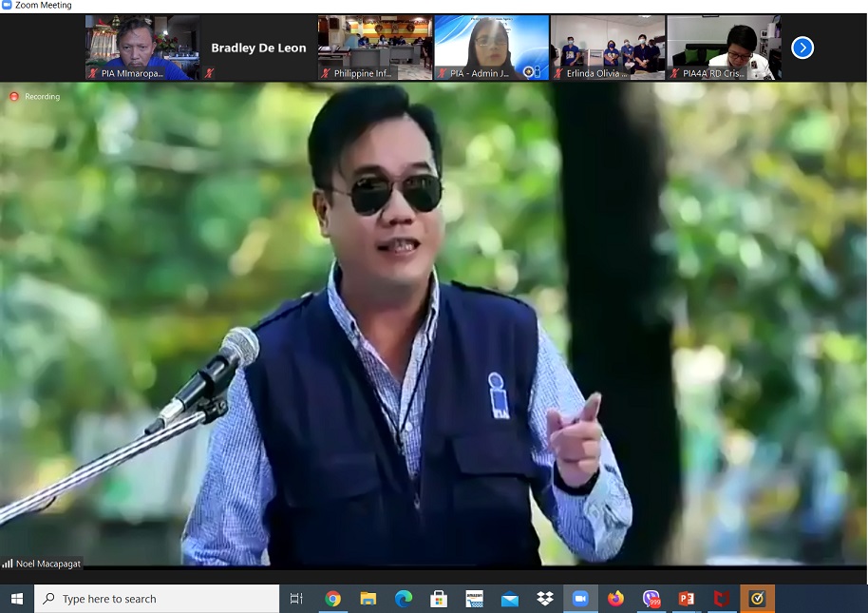
Task: Click the PIA - Admin participant thumbnail
Action: click(491, 48)
